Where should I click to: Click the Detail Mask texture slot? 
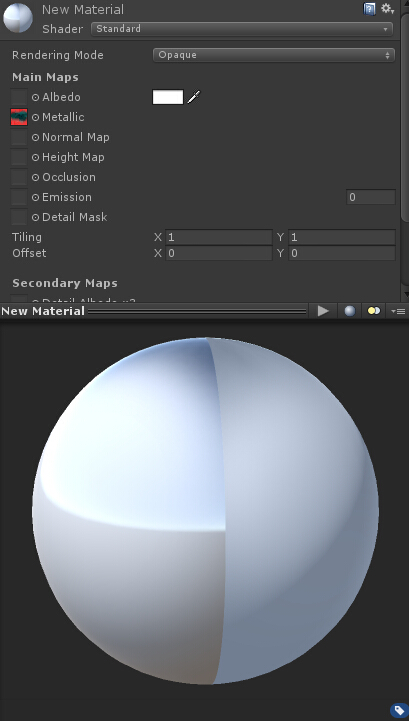tap(19, 217)
